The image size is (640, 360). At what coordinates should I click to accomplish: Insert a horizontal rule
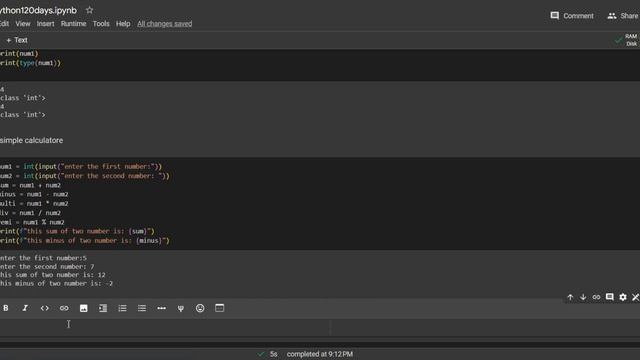161,308
